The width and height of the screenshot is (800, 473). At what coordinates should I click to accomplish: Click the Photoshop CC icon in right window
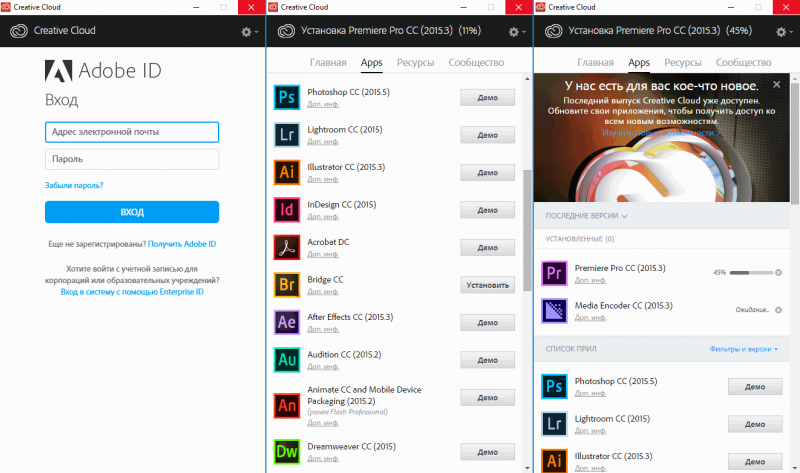[554, 386]
